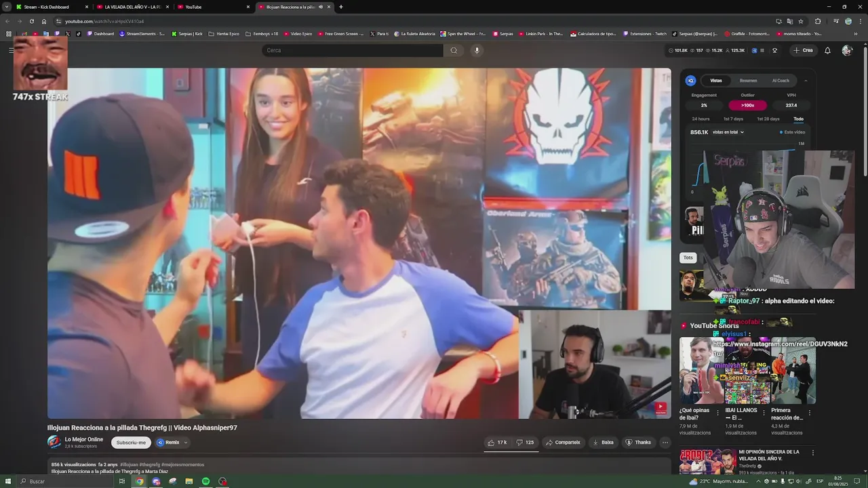Share the video via Comparteix
Viewport: 868px width, 488px height.
pos(563,443)
